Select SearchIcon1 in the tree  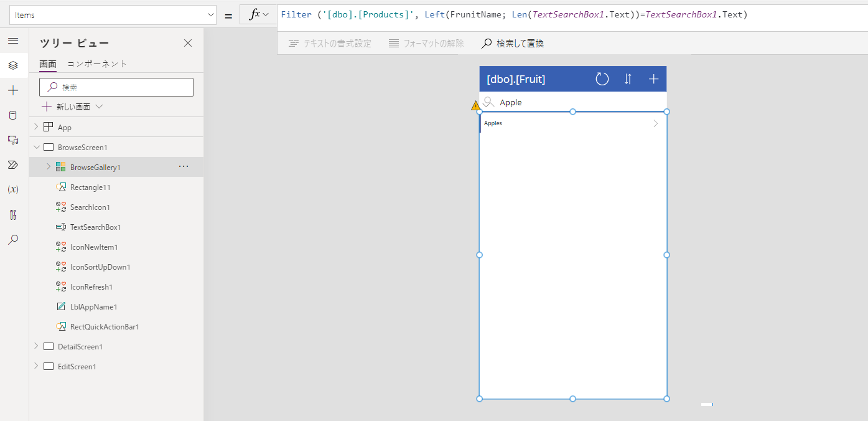(x=90, y=207)
